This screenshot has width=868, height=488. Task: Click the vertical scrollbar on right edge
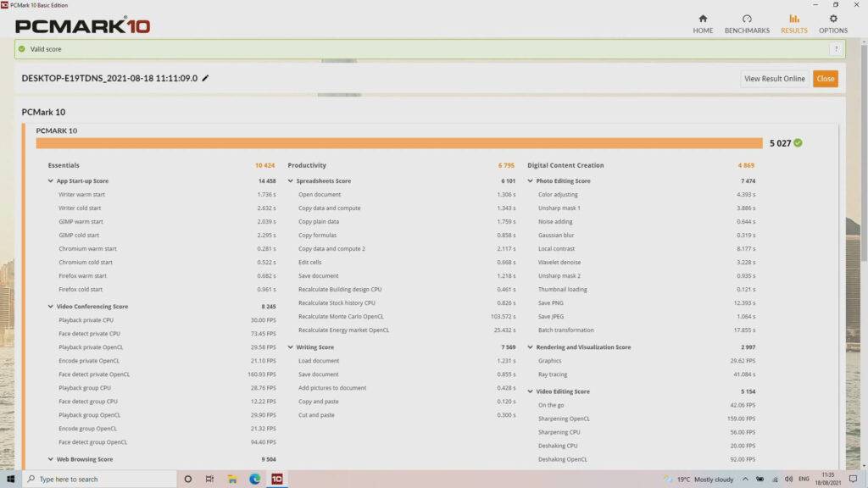tap(864, 155)
